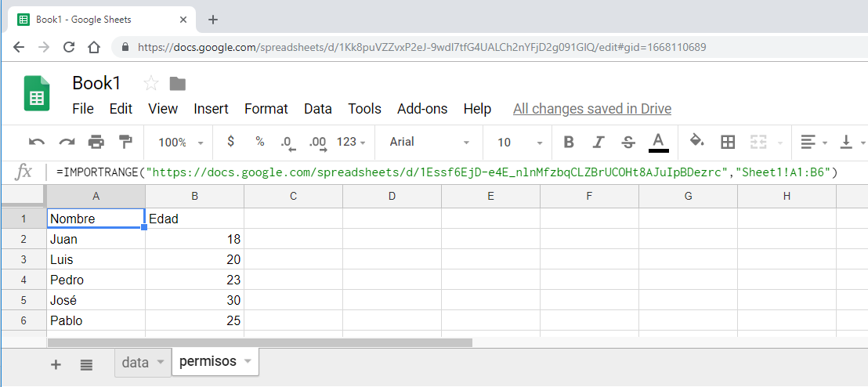Toggle italic formatting

[599, 142]
